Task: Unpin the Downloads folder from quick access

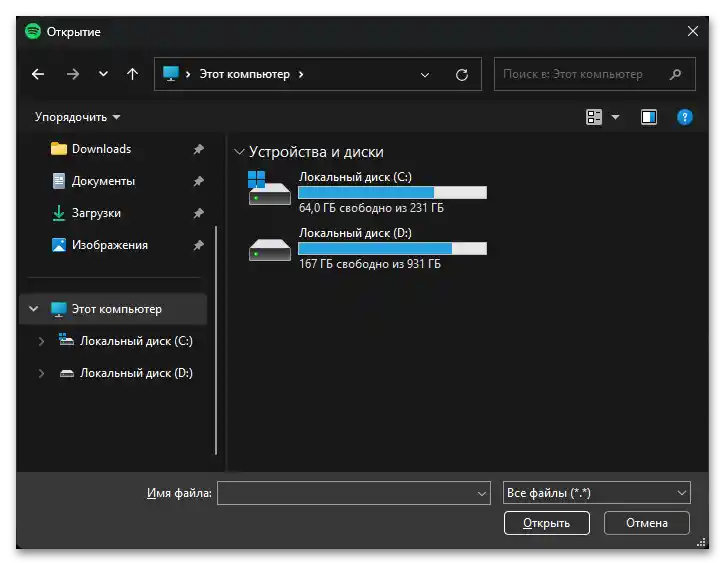Action: click(x=198, y=149)
